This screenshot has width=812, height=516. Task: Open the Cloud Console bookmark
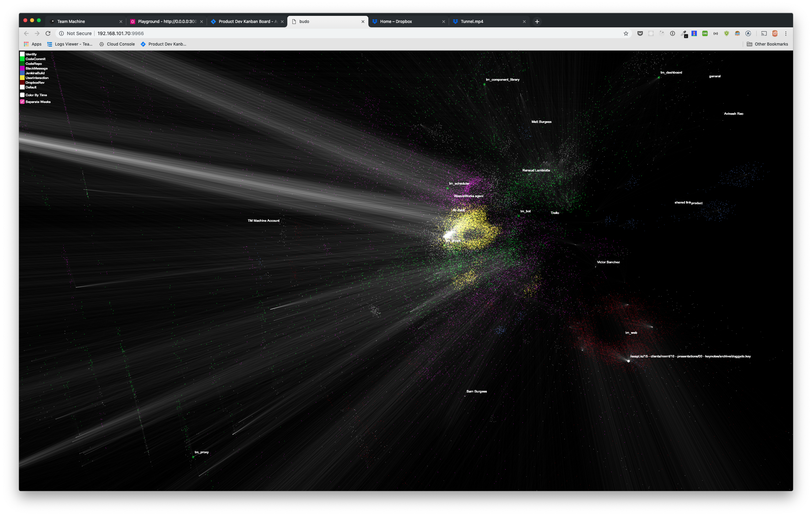(x=117, y=44)
